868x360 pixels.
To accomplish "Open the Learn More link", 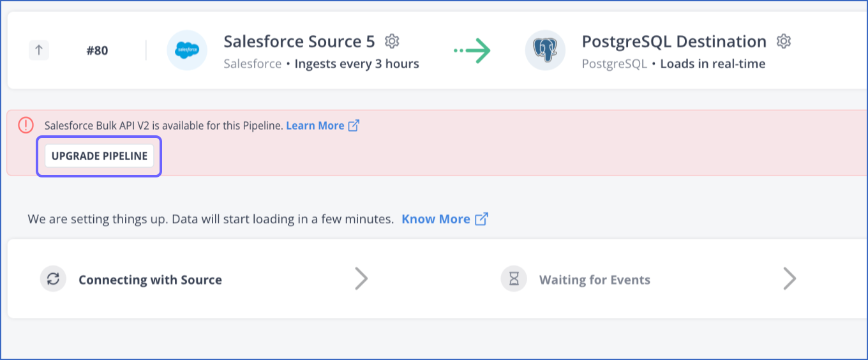I will pos(315,126).
